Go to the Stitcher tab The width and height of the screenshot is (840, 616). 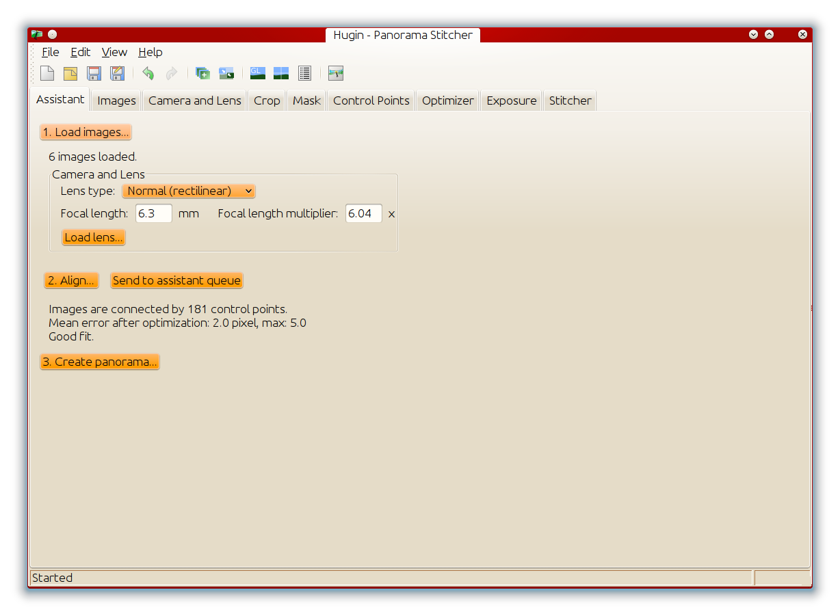570,101
